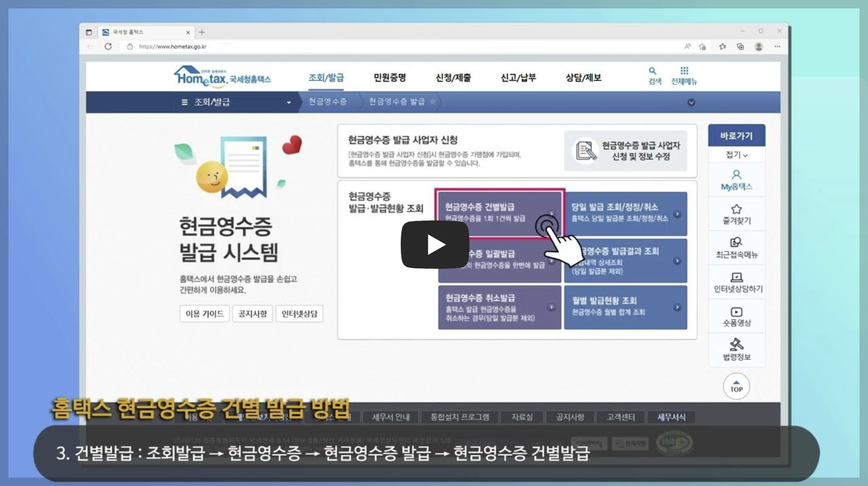Click the TOP scroll-up icon
This screenshot has width=868, height=486.
click(737, 386)
